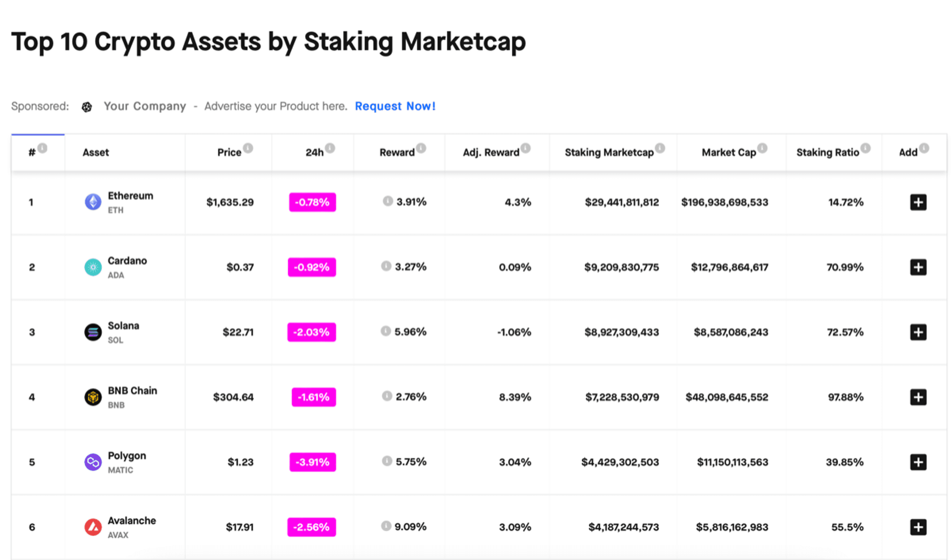Open the Avalanche asset name link

(x=132, y=521)
